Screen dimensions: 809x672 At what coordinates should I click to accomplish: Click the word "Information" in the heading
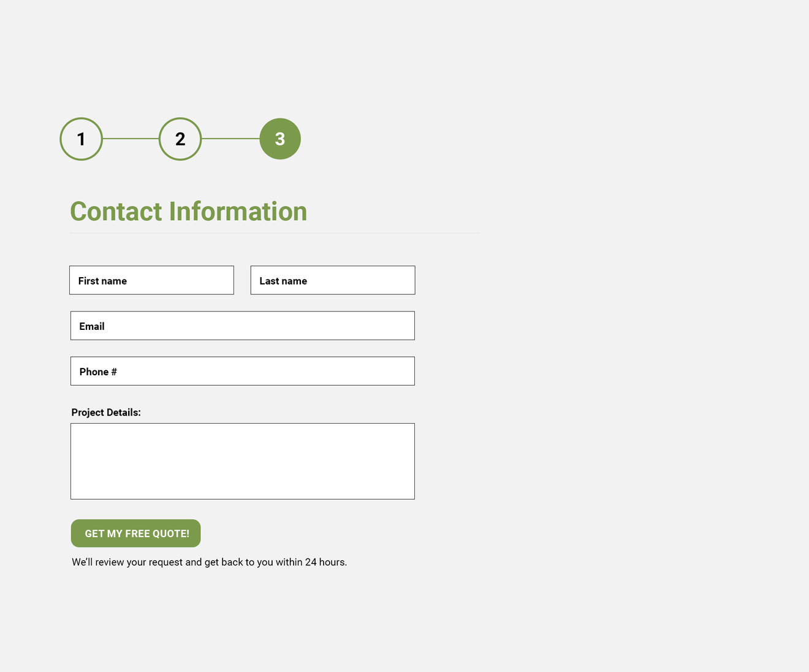(238, 212)
